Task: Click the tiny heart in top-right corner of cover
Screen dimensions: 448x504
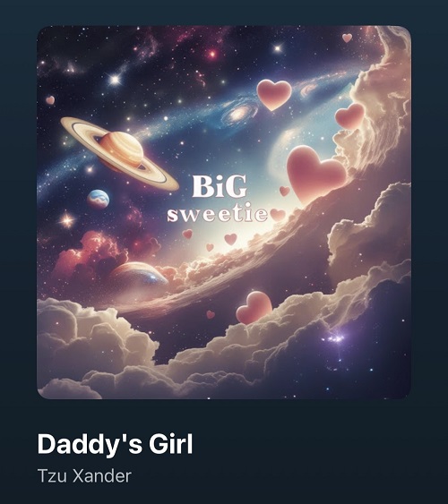Action: pyautogui.click(x=347, y=38)
